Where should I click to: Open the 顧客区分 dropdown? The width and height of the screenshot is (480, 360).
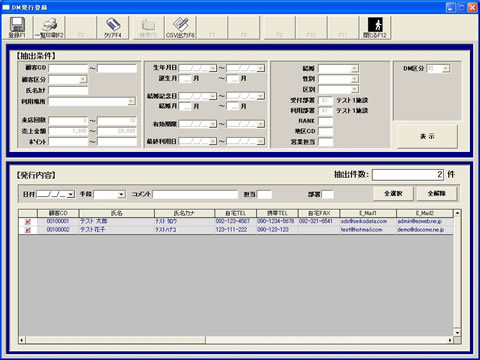click(x=83, y=79)
